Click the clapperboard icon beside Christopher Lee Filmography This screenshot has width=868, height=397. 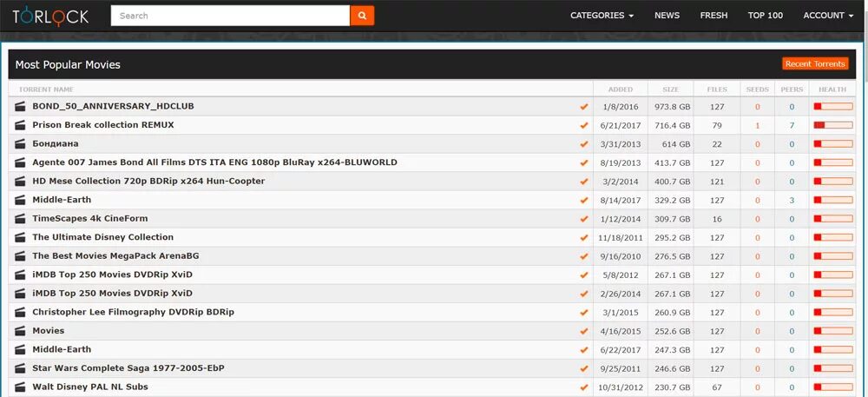[x=21, y=312]
